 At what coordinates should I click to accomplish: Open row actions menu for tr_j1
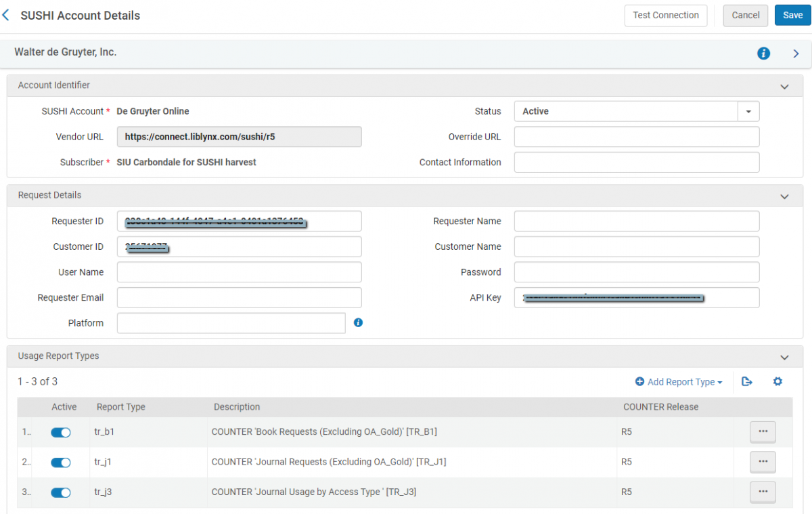tap(763, 462)
